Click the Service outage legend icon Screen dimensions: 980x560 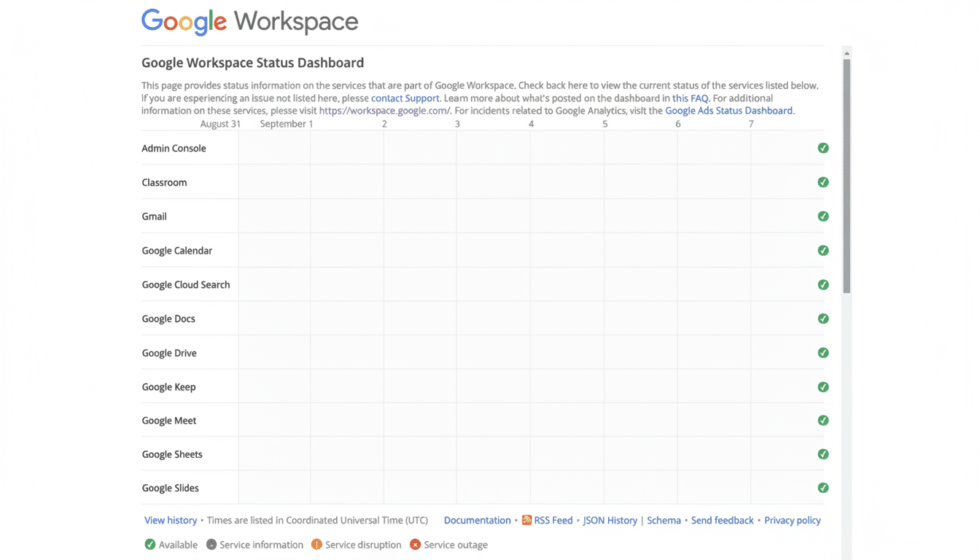(415, 545)
